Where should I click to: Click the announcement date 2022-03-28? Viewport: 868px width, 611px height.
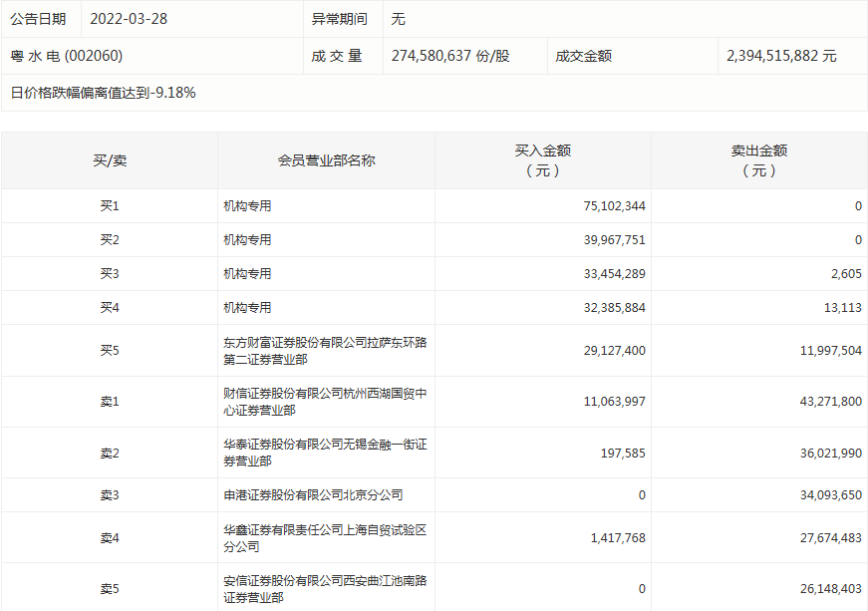(130, 19)
